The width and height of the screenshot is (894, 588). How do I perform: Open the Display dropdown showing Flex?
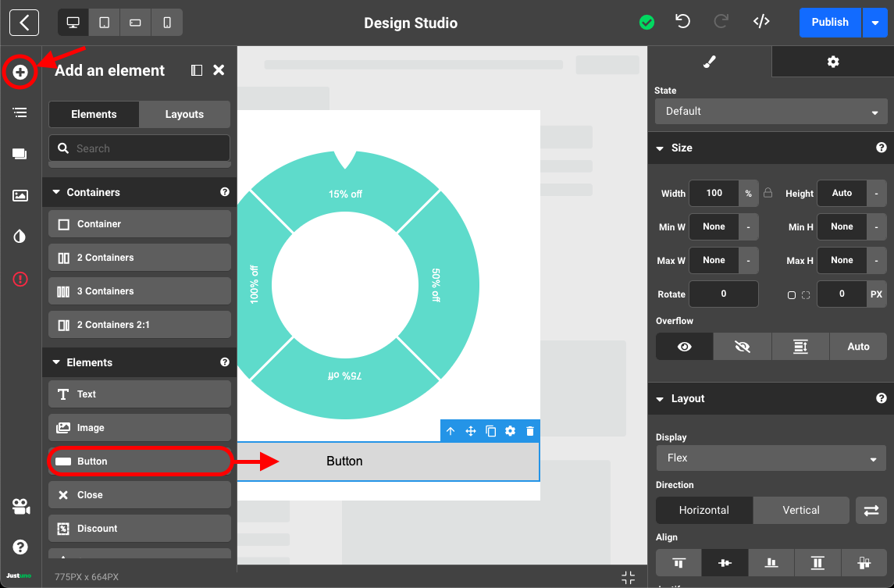pos(771,458)
